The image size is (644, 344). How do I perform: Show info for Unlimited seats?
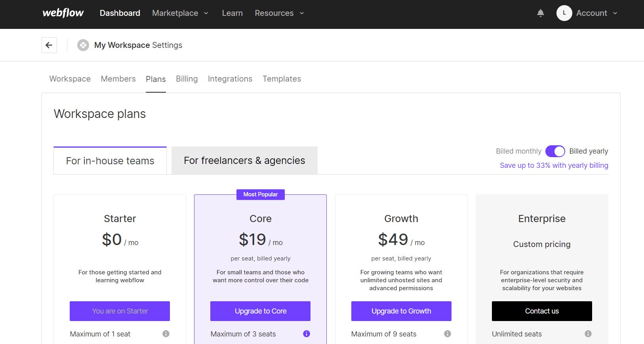click(x=588, y=334)
